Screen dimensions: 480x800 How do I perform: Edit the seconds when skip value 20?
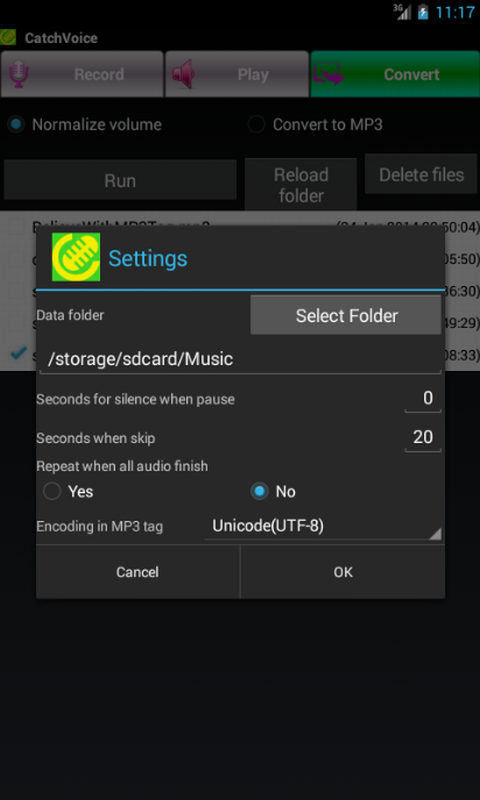pos(423,437)
